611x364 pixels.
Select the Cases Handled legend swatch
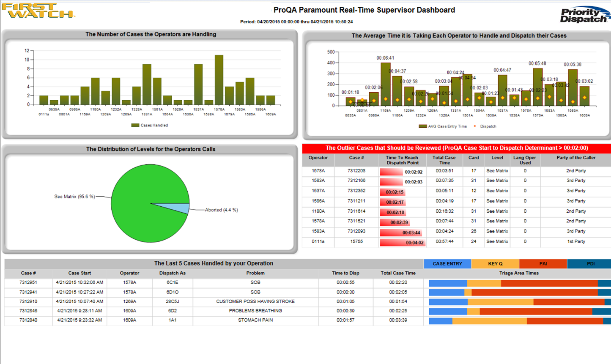point(134,125)
